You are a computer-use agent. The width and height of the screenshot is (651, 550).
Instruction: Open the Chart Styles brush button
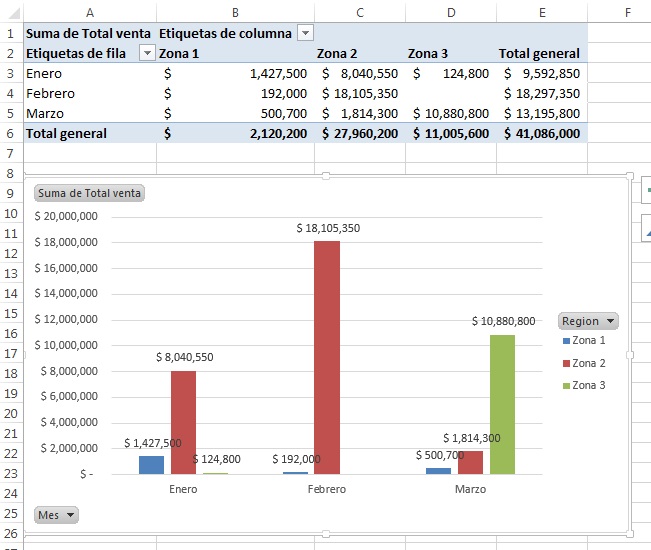[646, 230]
